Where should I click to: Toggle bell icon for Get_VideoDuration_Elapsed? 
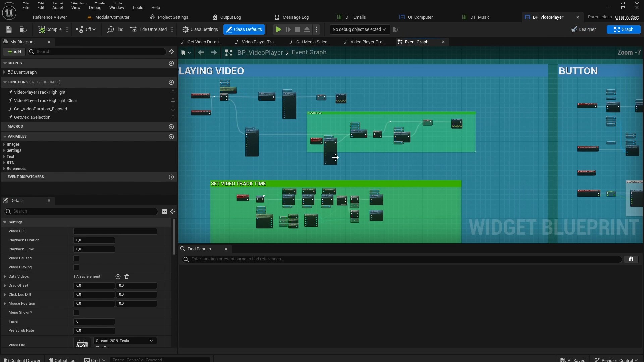point(173,109)
